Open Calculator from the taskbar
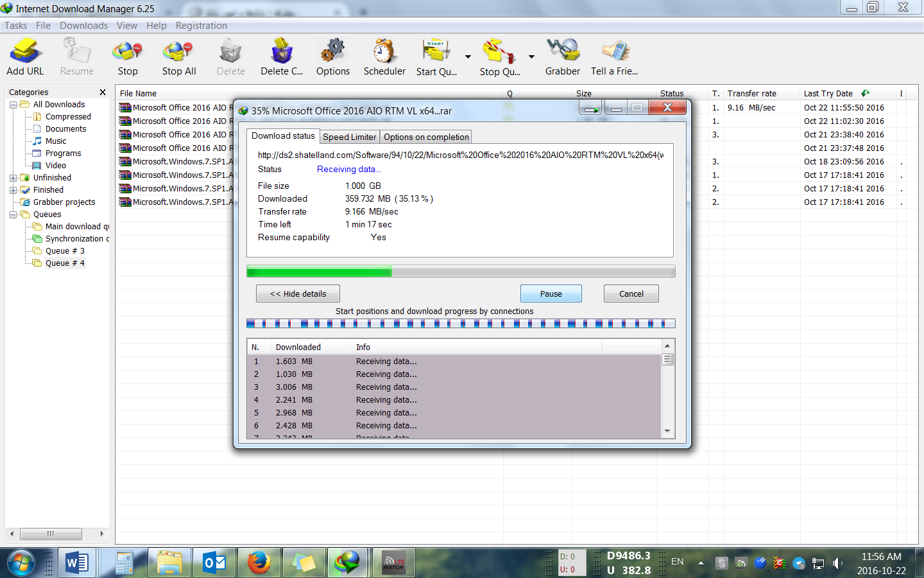Image resolution: width=924 pixels, height=578 pixels. 124,563
